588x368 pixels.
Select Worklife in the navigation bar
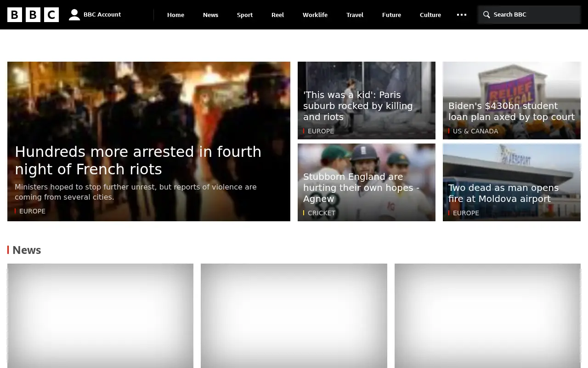315,15
